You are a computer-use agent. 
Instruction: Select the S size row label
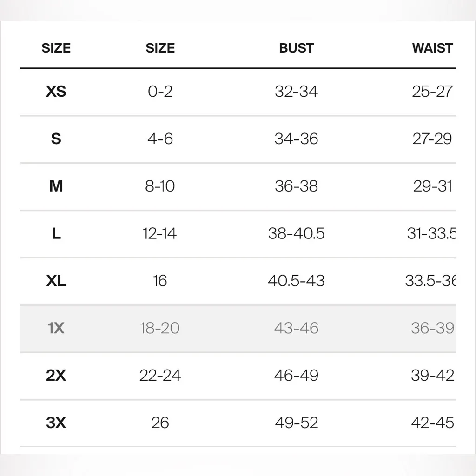(56, 139)
